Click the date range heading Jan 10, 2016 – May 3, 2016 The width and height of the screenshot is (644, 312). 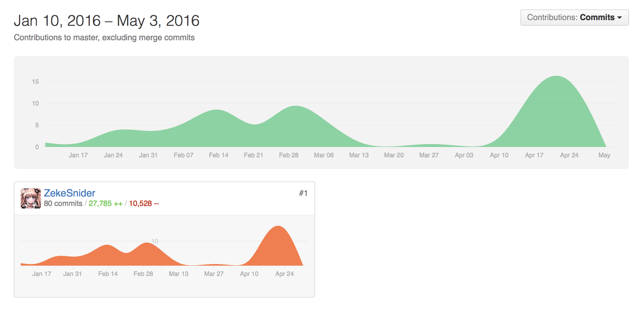[x=107, y=21]
